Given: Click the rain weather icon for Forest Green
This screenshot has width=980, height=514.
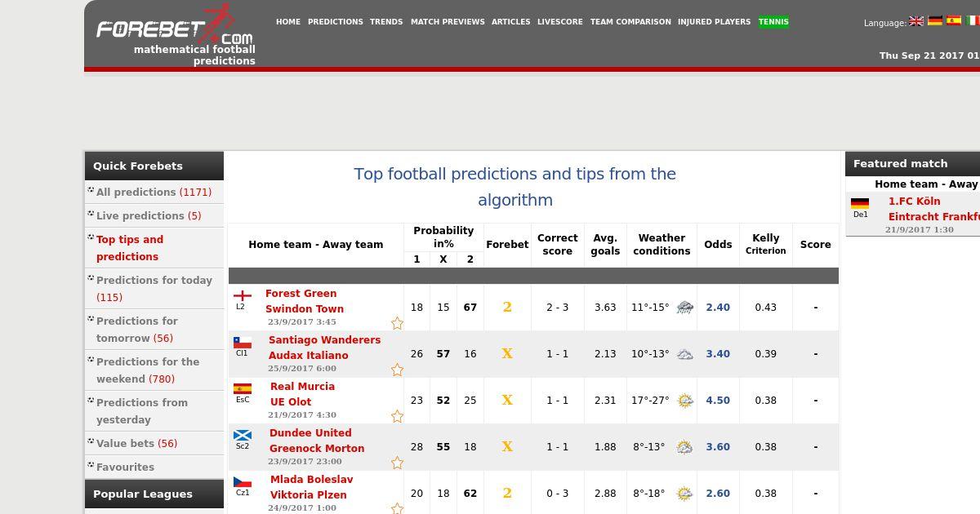Looking at the screenshot, I should coord(684,308).
